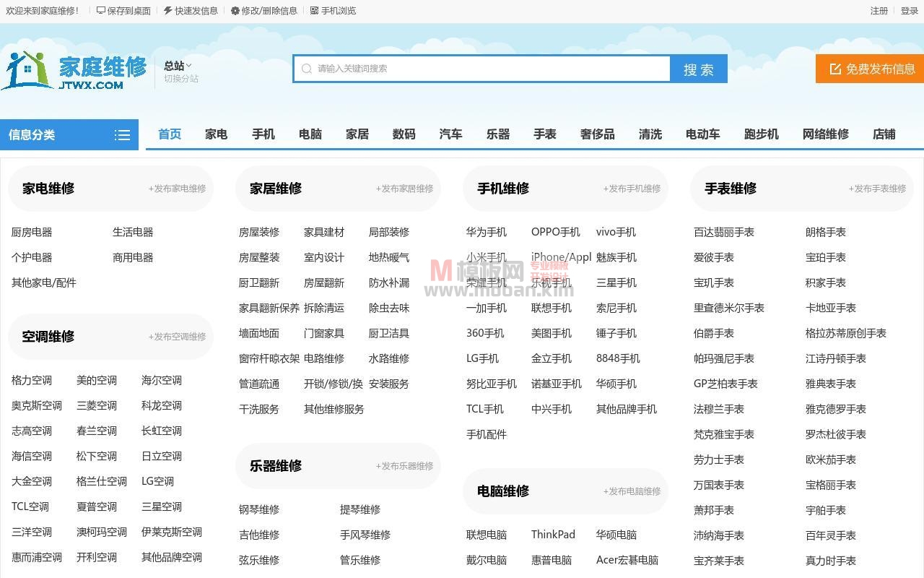Select the 汽车 navigation tab
Viewport: 924px width, 578px height.
tap(451, 134)
